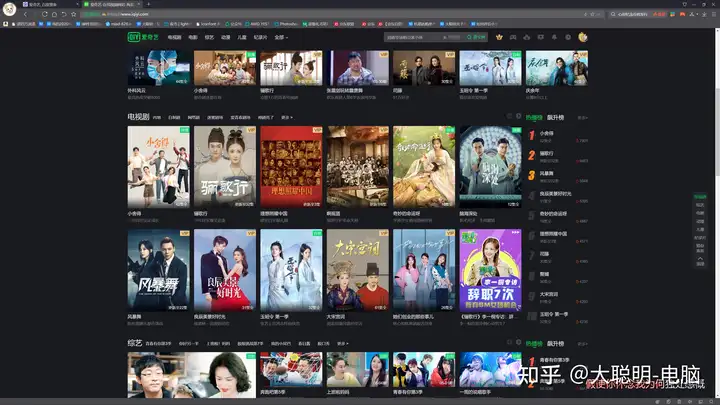Open 大宋宫词 poster thumbnail
The width and height of the screenshot is (720, 405).
358,270
